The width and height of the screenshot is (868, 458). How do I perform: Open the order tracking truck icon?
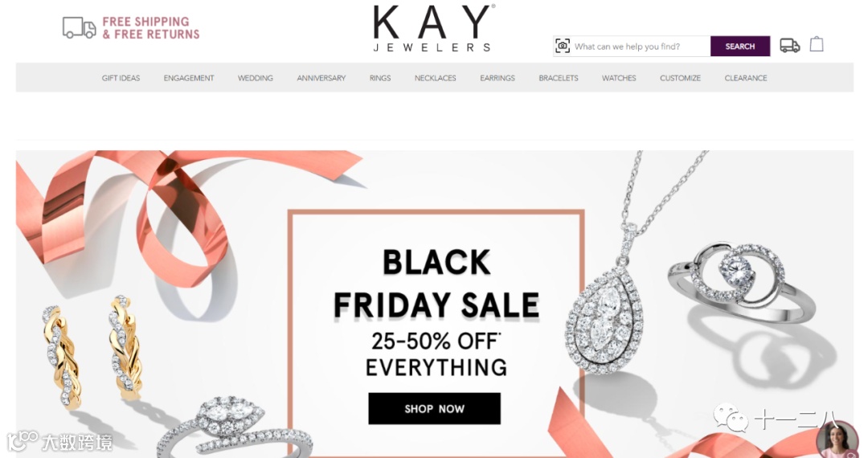pyautogui.click(x=789, y=45)
